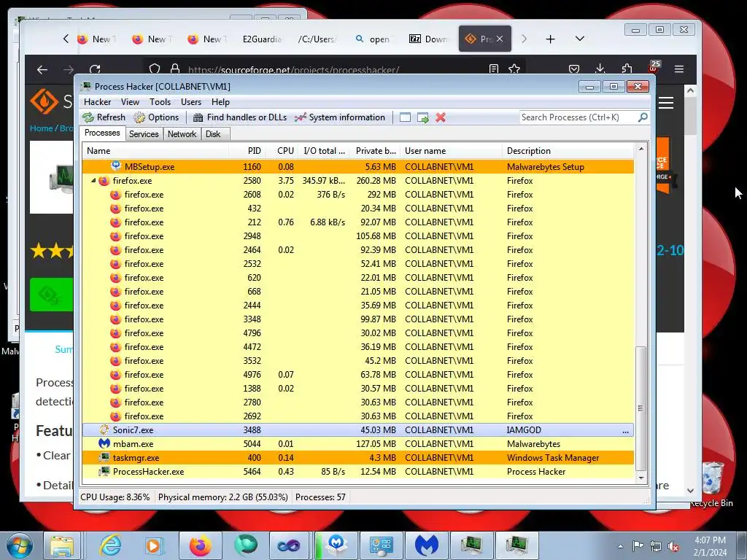Open the Help menu in Process Hacker
Viewport: 747px width, 560px height.
(x=220, y=102)
